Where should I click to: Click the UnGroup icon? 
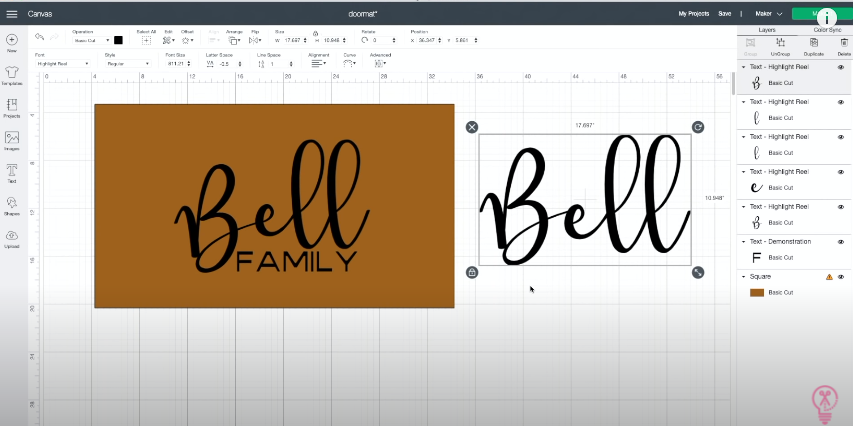point(780,42)
